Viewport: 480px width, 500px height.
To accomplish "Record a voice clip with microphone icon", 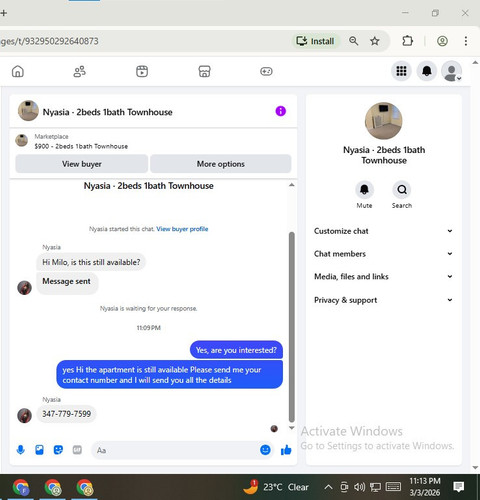I will 20,450.
